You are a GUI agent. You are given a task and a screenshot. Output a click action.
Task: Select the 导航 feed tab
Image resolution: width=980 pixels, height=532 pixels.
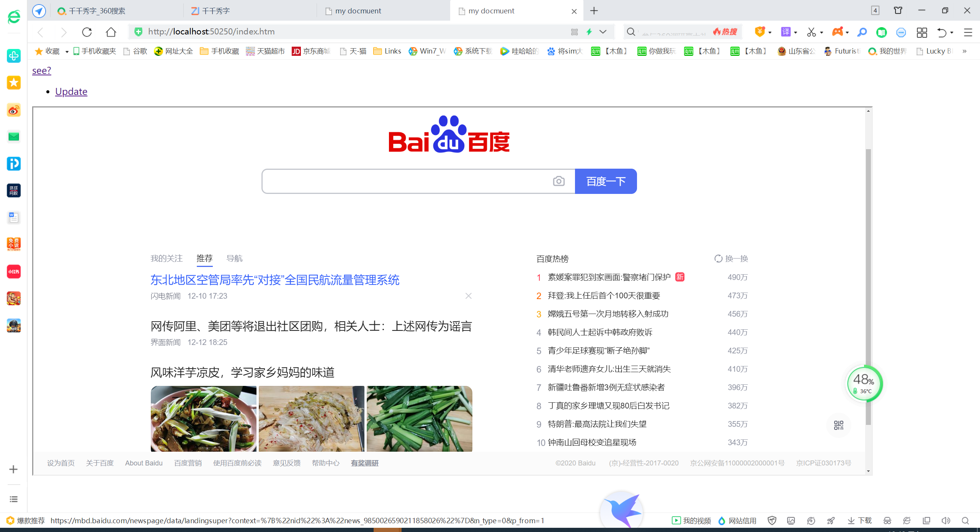[x=234, y=259]
